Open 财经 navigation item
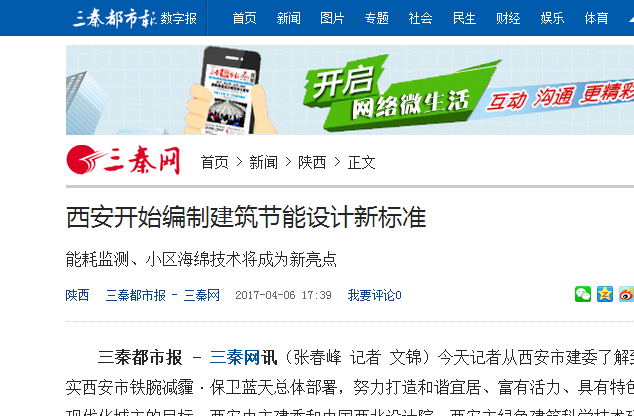This screenshot has height=416, width=634. [508, 18]
